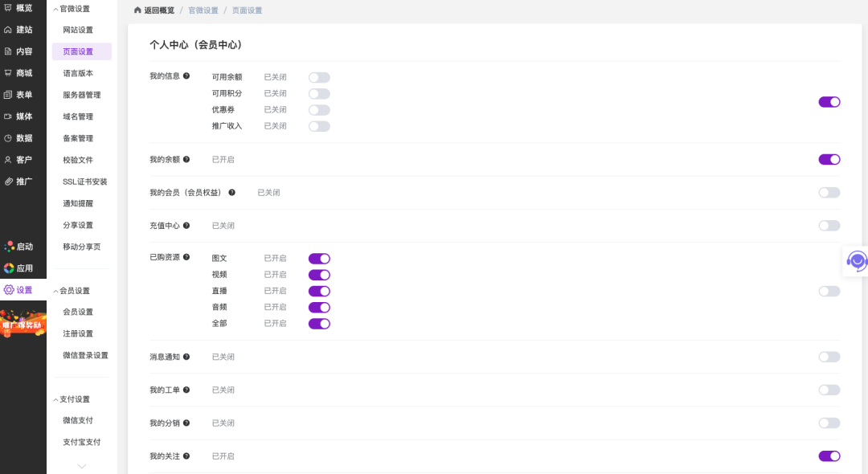Screen dimensions: 868x474
Task: Open 设置 gear icon in left sidebar
Action: (9, 290)
